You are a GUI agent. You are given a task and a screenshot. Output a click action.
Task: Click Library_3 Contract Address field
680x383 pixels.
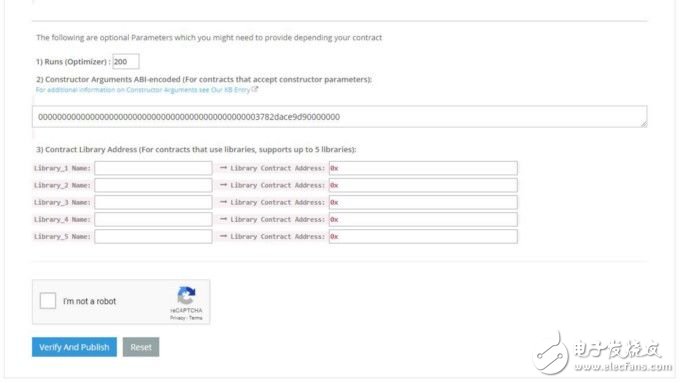423,202
